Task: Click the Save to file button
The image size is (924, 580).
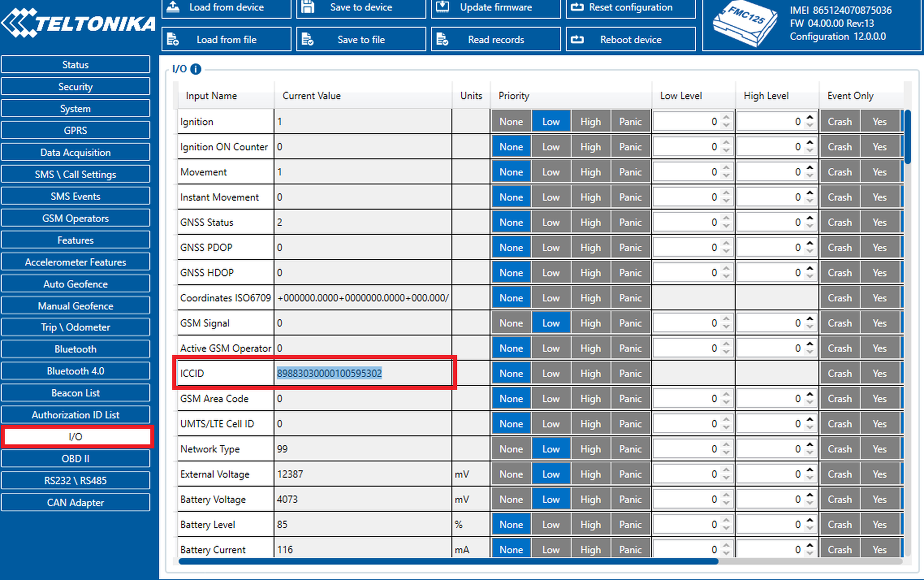Action: 361,39
